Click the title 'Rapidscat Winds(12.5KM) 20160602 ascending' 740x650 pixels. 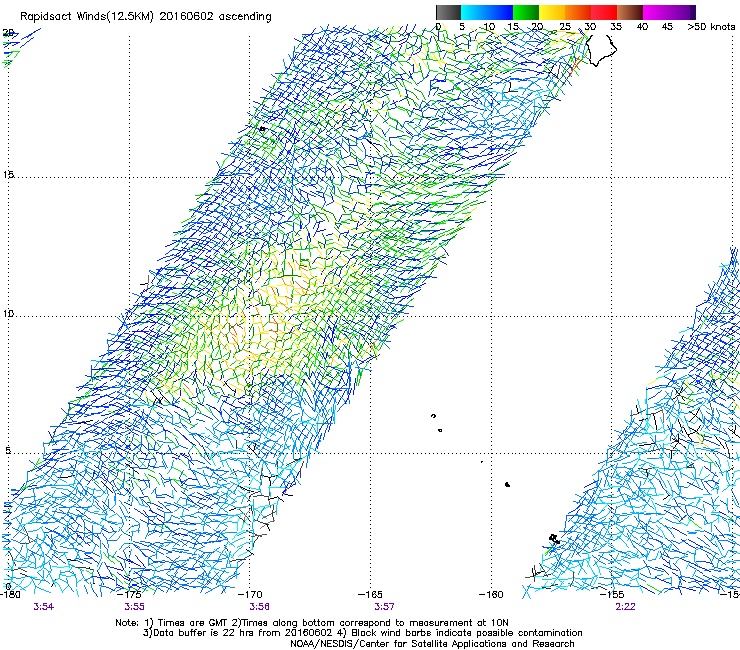[145, 17]
